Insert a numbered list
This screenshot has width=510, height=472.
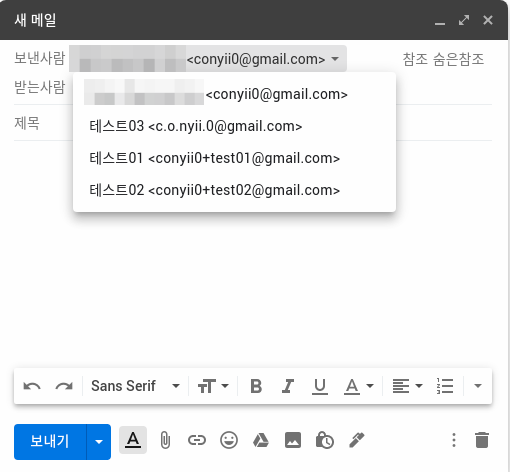pyautogui.click(x=445, y=386)
